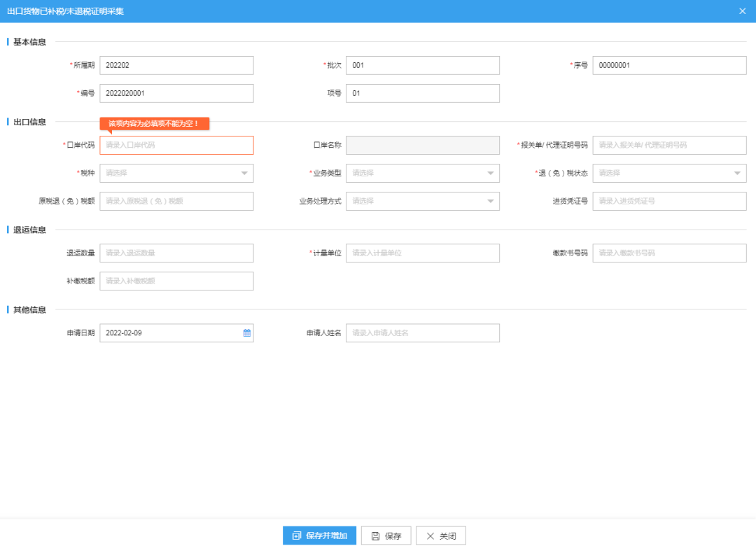Focus the 口岸代码 input field
The image size is (756, 546).
pos(176,145)
